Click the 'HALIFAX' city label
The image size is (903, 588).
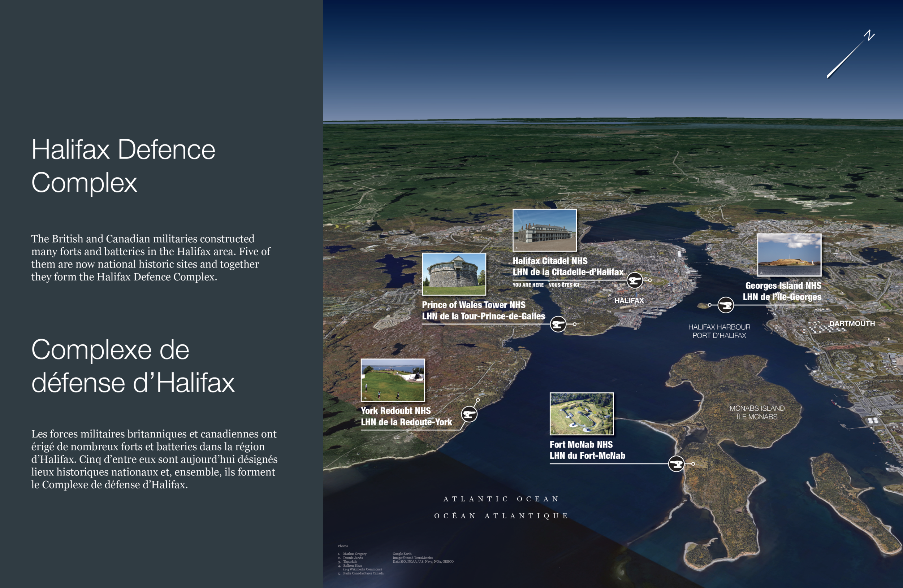point(629,300)
